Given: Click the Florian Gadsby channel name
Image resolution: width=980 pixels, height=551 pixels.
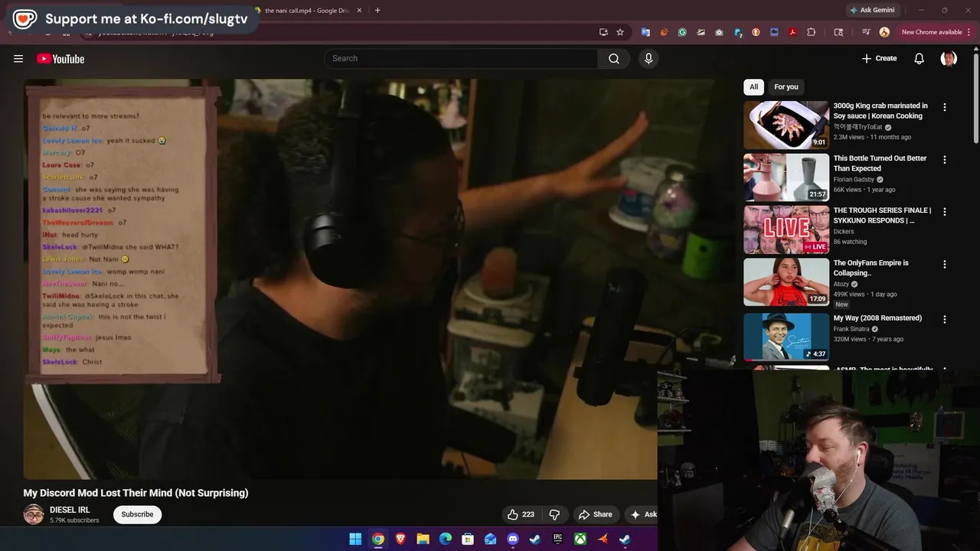Looking at the screenshot, I should 854,179.
